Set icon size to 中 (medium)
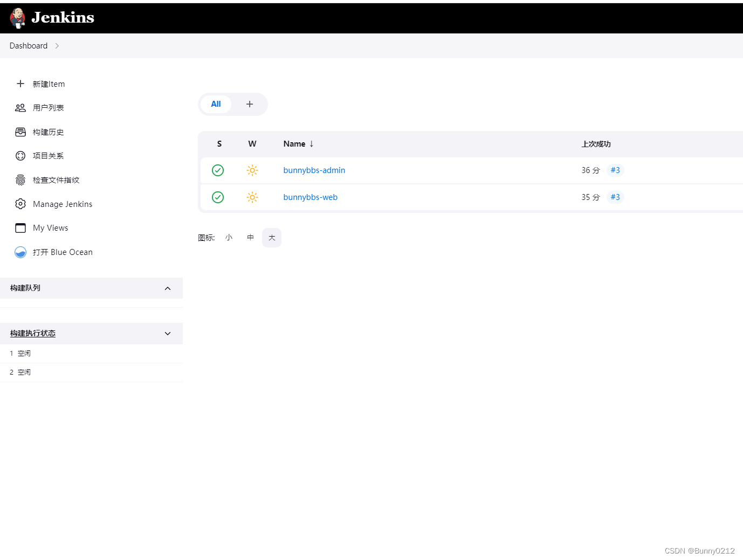 (x=250, y=238)
